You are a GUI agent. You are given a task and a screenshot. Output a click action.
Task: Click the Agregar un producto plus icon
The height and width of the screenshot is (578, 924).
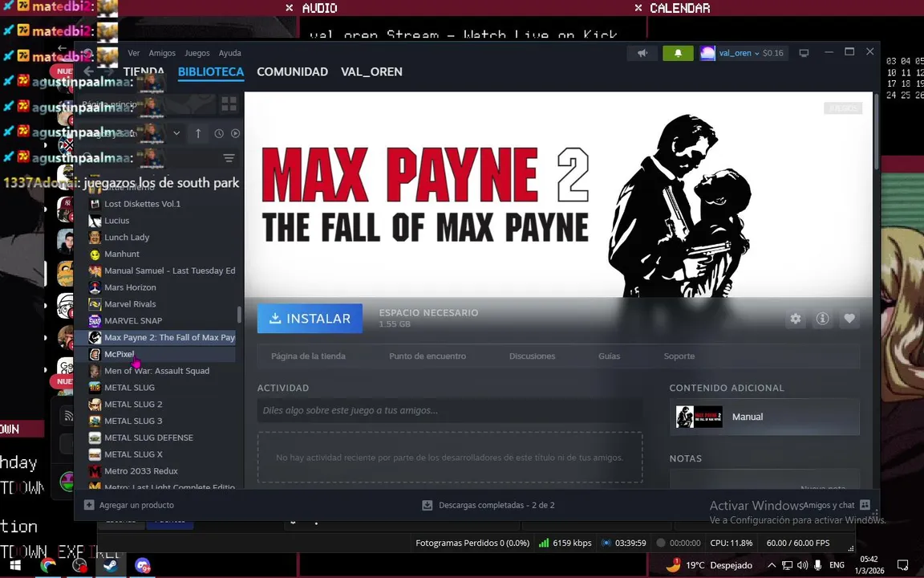(89, 505)
